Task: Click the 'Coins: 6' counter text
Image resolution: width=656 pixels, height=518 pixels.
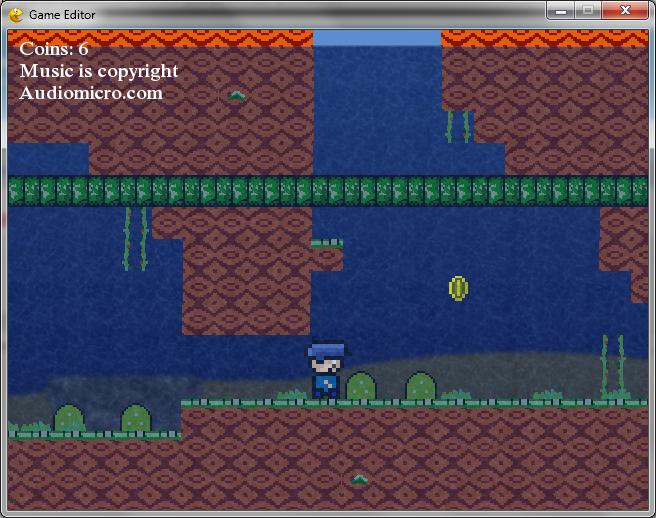Action: point(54,49)
